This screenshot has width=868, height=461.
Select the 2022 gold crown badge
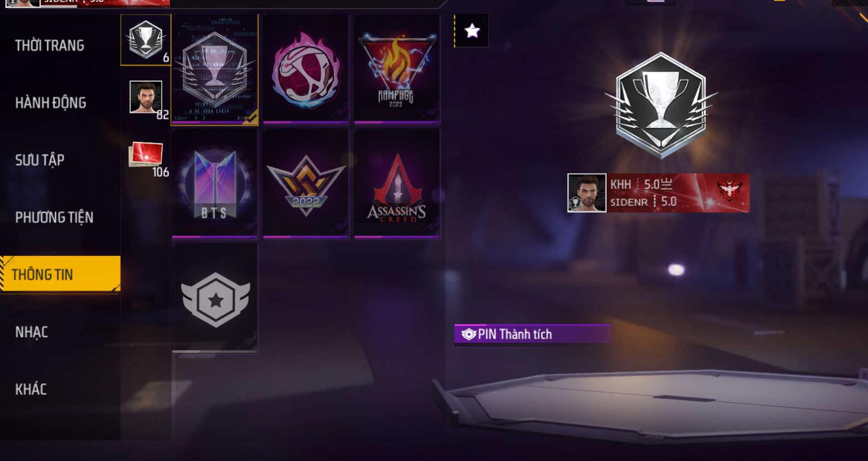pyautogui.click(x=306, y=184)
